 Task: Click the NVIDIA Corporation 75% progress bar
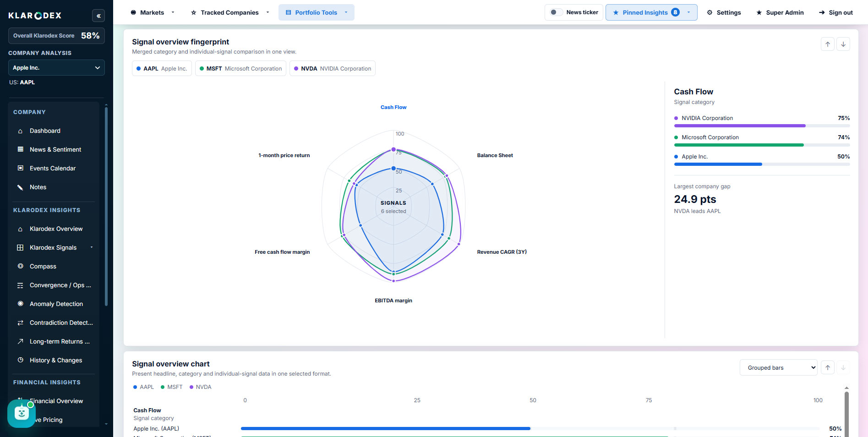coord(762,126)
